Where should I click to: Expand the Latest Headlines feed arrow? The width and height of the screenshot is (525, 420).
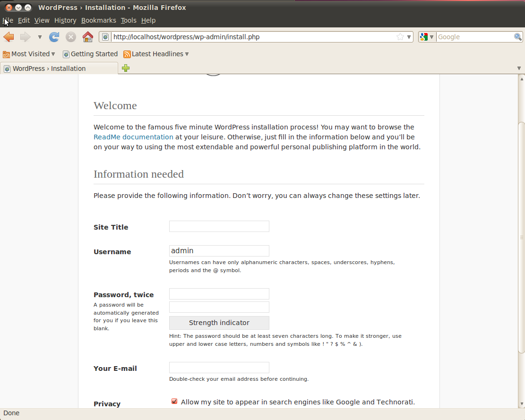[187, 54]
